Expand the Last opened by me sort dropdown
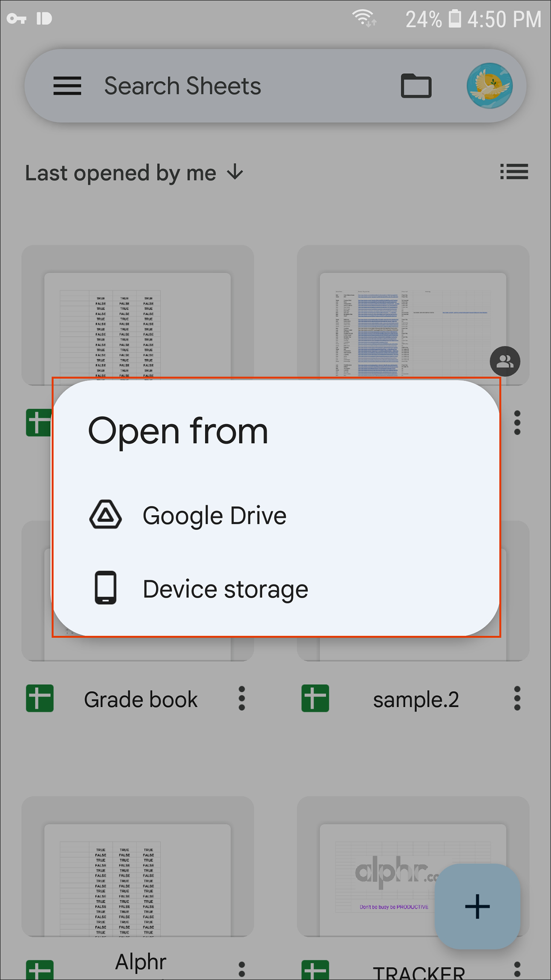Image resolution: width=551 pixels, height=980 pixels. click(x=134, y=173)
